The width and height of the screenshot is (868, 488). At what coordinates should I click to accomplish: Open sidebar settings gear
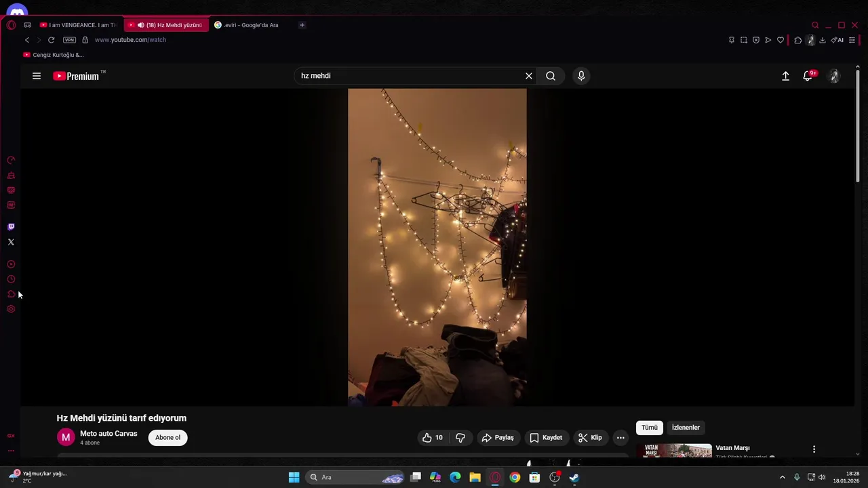(x=11, y=309)
